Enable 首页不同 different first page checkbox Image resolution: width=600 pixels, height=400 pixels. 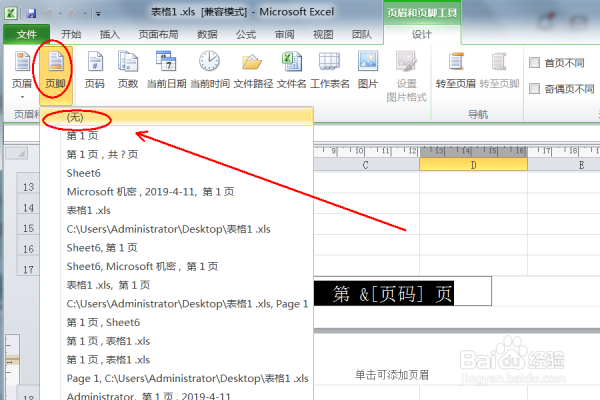(x=535, y=62)
